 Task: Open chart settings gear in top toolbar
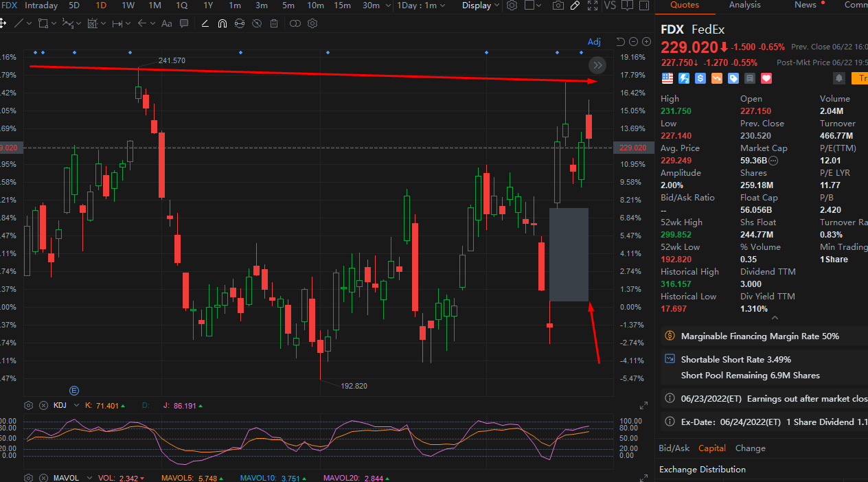tap(512, 5)
